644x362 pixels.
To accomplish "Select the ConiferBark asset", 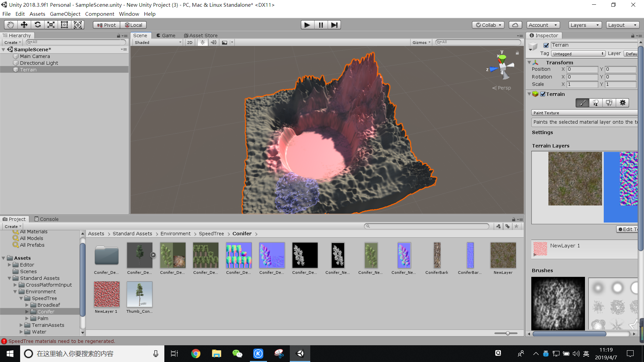I will coord(437,258).
